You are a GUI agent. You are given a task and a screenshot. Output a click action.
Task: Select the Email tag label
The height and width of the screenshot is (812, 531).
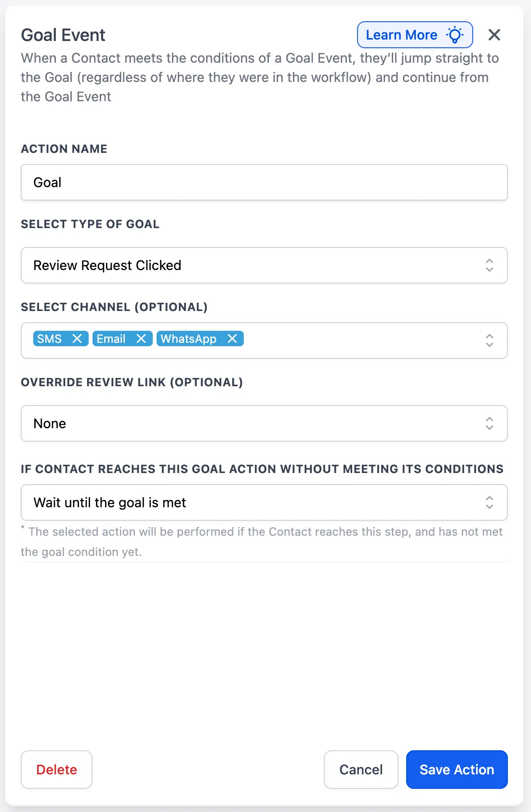click(x=111, y=338)
